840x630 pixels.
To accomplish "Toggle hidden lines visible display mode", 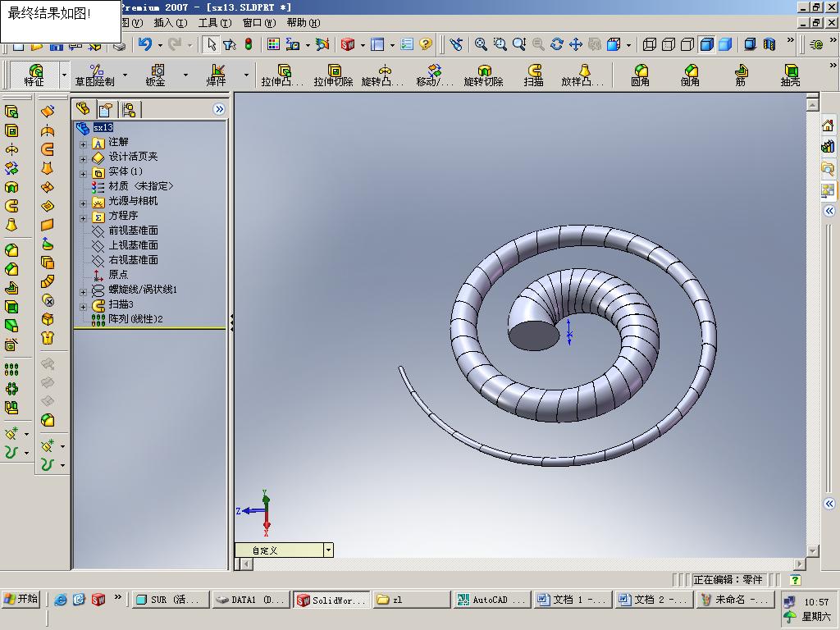I will coord(668,44).
